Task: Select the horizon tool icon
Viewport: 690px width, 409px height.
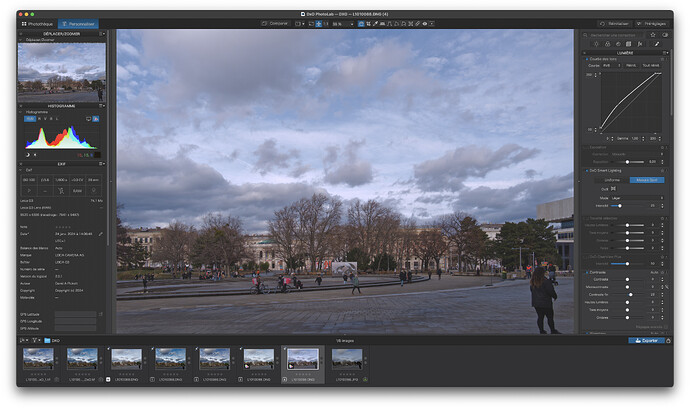Action: pyautogui.click(x=382, y=24)
